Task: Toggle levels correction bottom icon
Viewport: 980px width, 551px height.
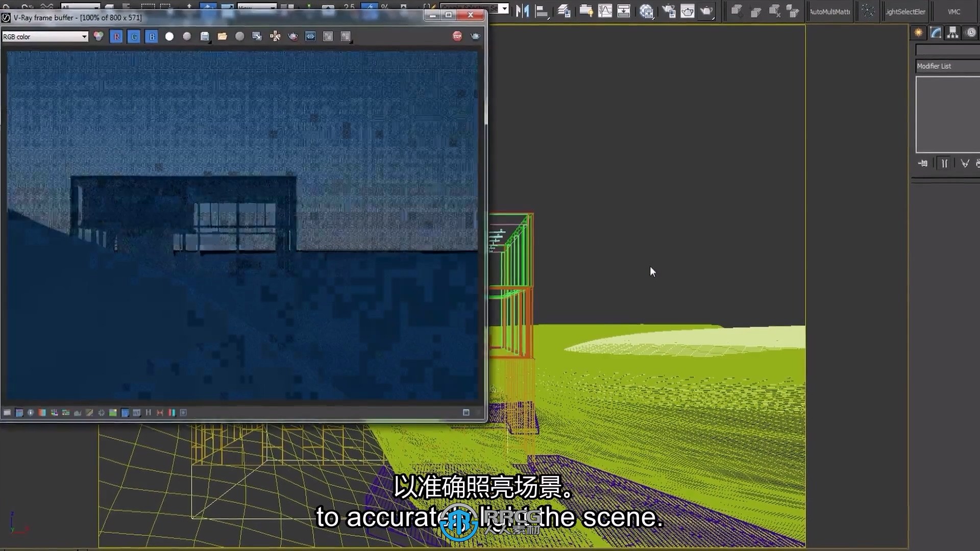Action: [78, 413]
